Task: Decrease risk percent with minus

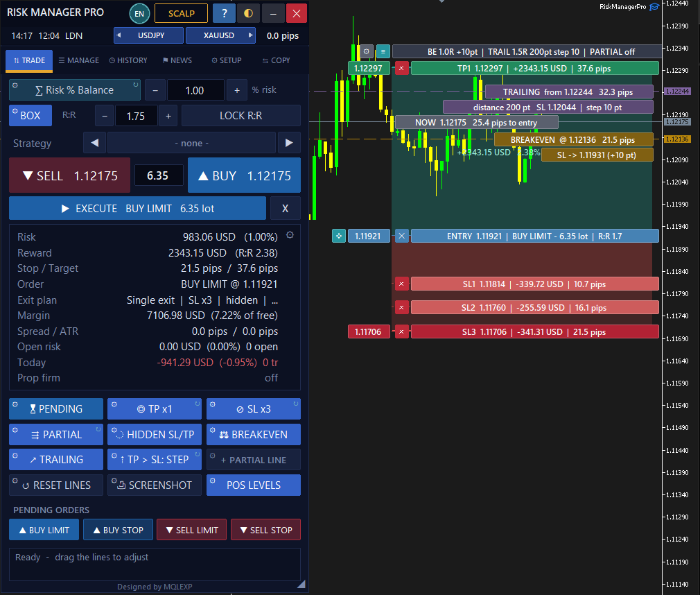Action: click(155, 90)
